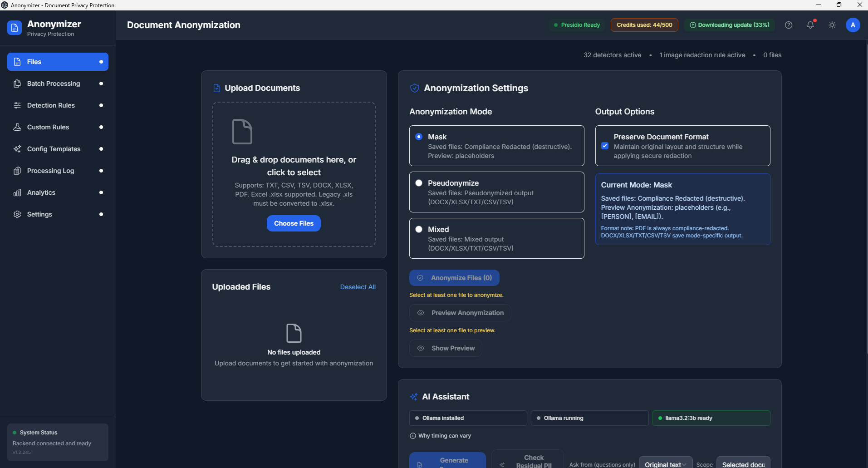Click the Analytics bar chart icon

coord(17,192)
